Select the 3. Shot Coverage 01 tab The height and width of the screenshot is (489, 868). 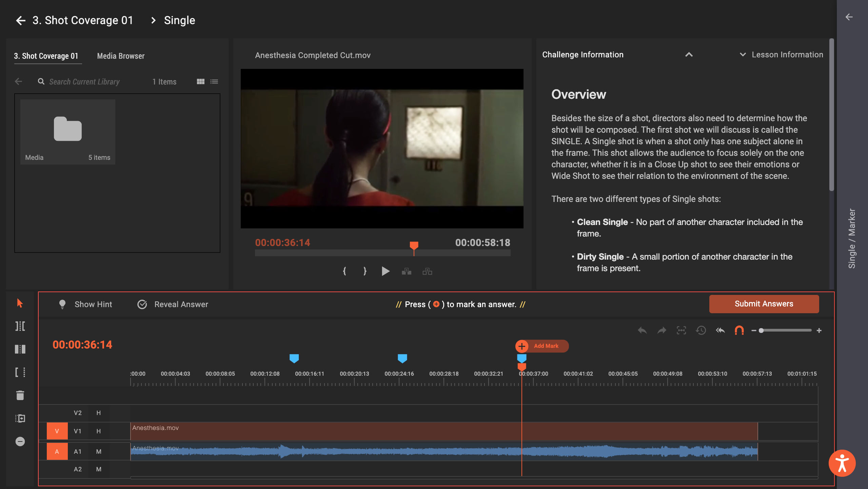47,56
